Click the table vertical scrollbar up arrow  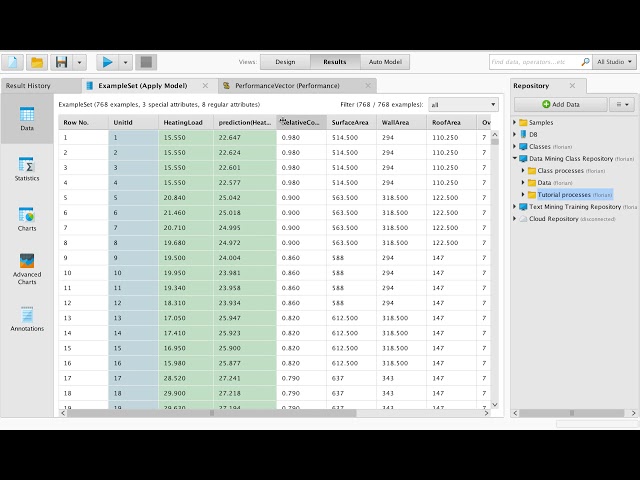tap(495, 134)
